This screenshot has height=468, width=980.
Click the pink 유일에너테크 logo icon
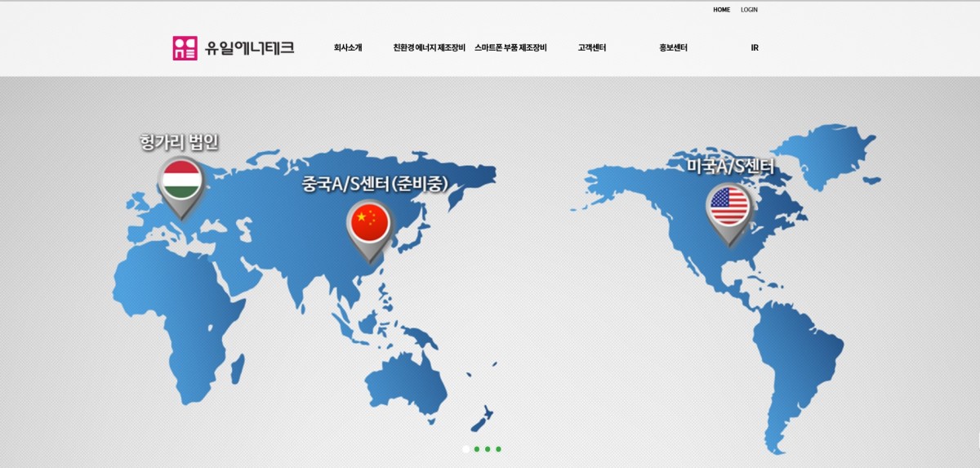[185, 48]
